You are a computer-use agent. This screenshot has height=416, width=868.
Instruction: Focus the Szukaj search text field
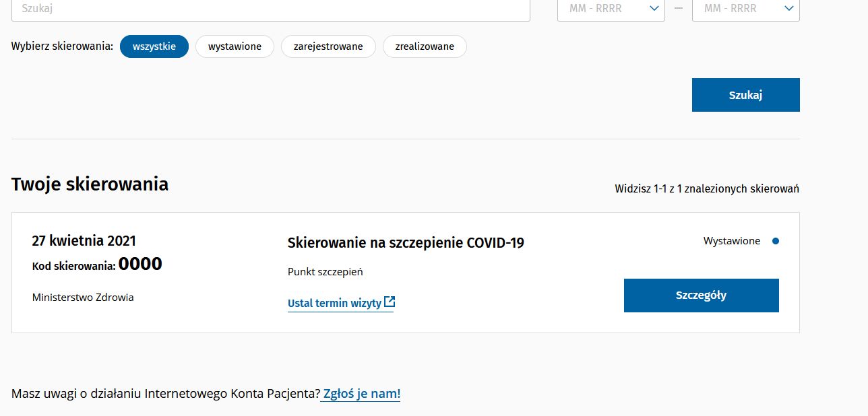(x=270, y=9)
